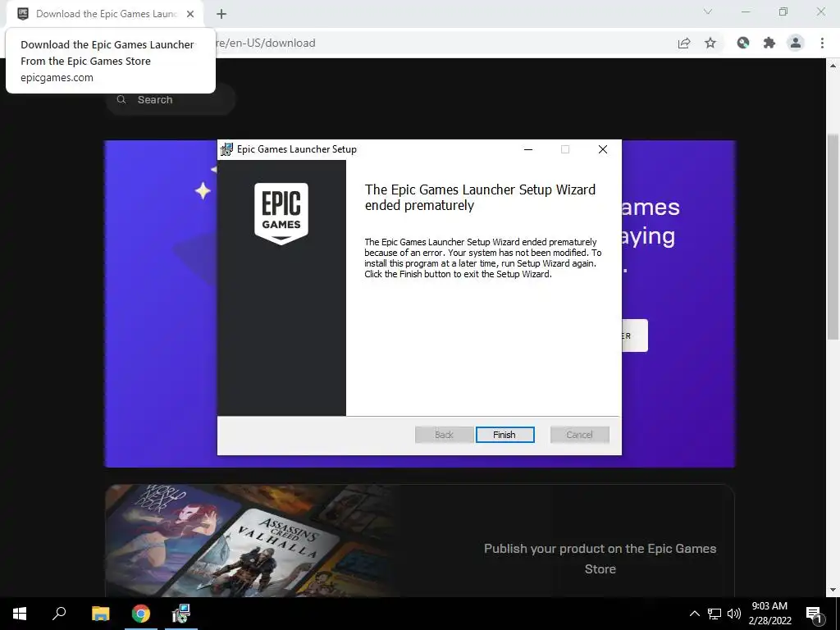Close the Epic Games Launcher Setup dialog
The width and height of the screenshot is (840, 630).
tap(603, 149)
